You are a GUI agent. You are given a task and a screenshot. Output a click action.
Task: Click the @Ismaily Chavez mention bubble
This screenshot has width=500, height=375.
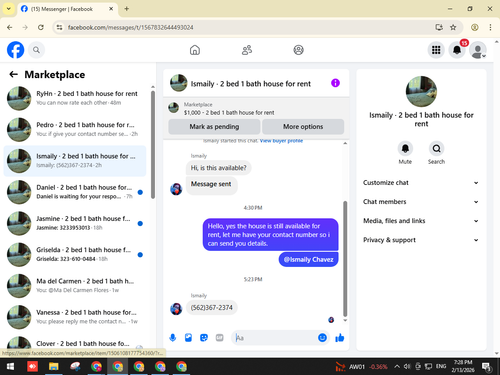[308, 260]
